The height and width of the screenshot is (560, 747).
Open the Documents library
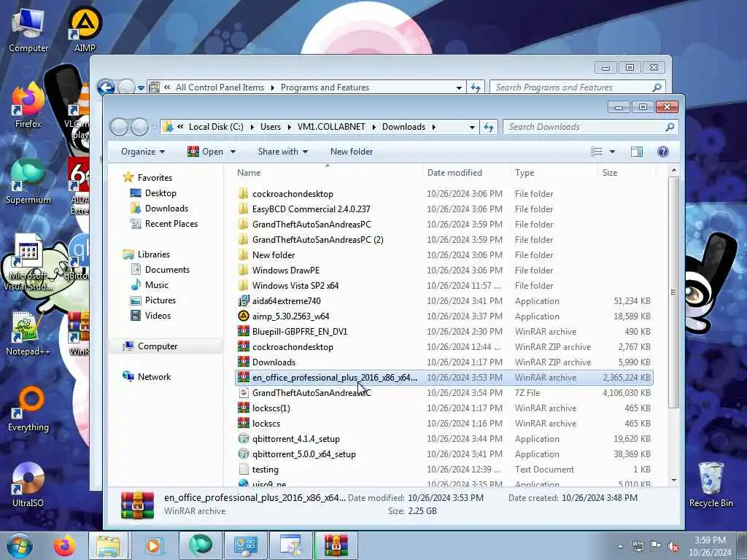[x=167, y=270]
